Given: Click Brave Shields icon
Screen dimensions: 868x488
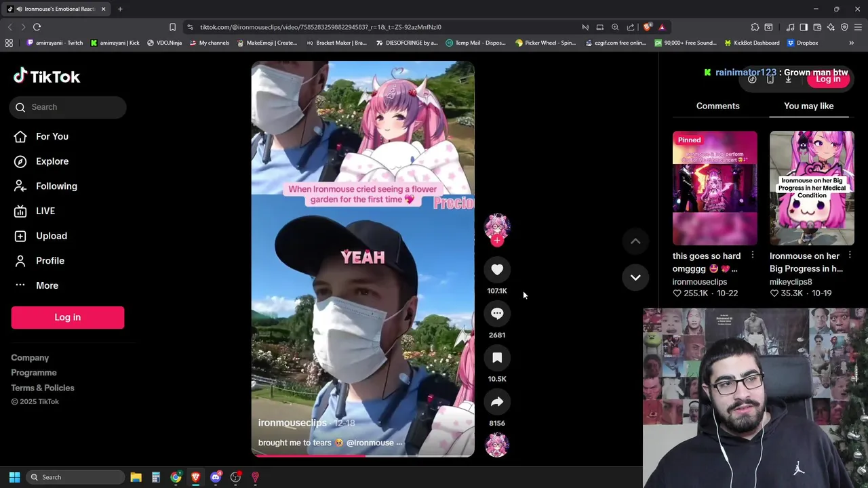Looking at the screenshot, I should (647, 27).
